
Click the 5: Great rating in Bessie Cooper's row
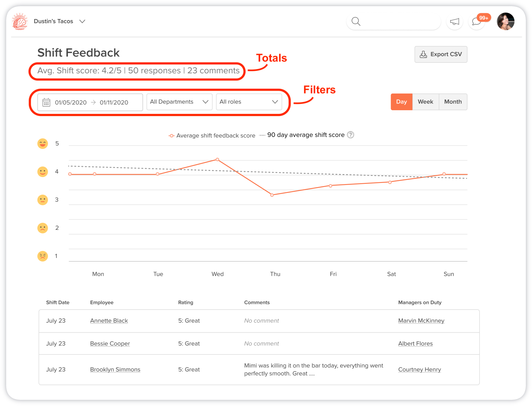tap(189, 344)
